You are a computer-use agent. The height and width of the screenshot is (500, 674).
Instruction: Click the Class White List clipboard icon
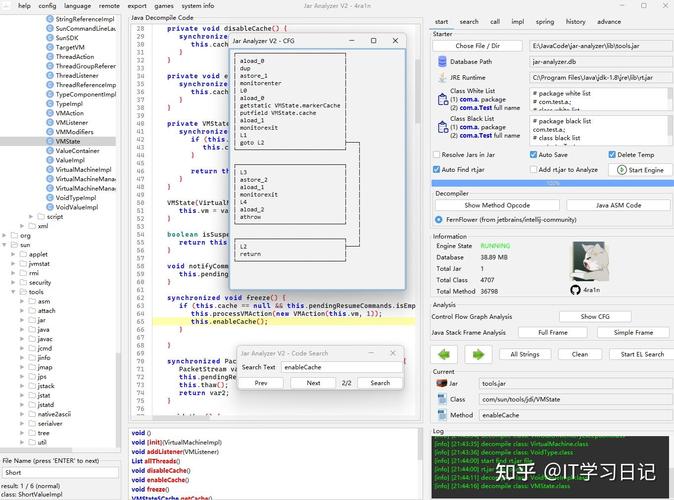tap(442, 99)
